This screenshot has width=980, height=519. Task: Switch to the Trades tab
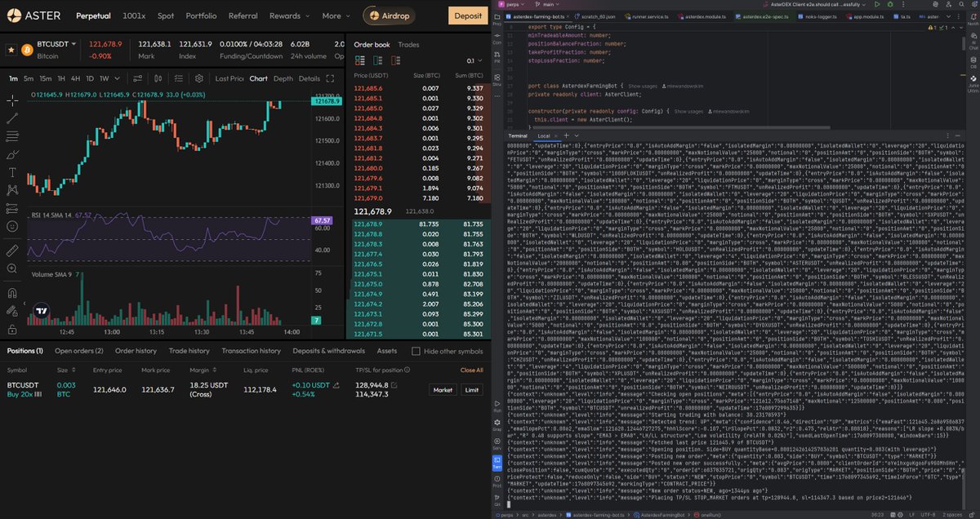click(409, 44)
